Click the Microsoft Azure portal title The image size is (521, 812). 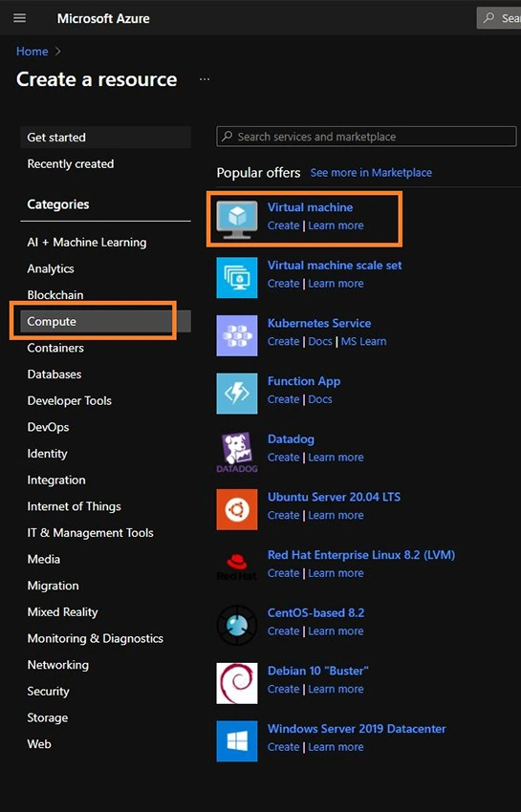point(103,19)
